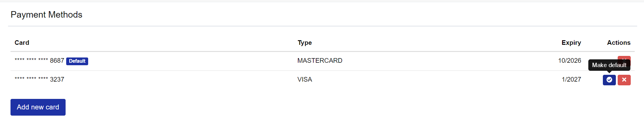This screenshot has width=644, height=119.
Task: Click the MASTERCARD type text
Action: 320,61
